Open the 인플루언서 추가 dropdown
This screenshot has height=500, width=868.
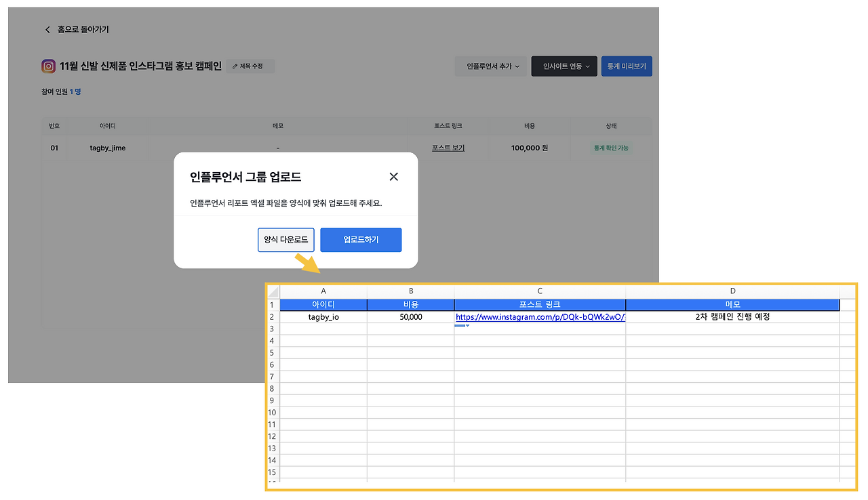[x=490, y=66]
